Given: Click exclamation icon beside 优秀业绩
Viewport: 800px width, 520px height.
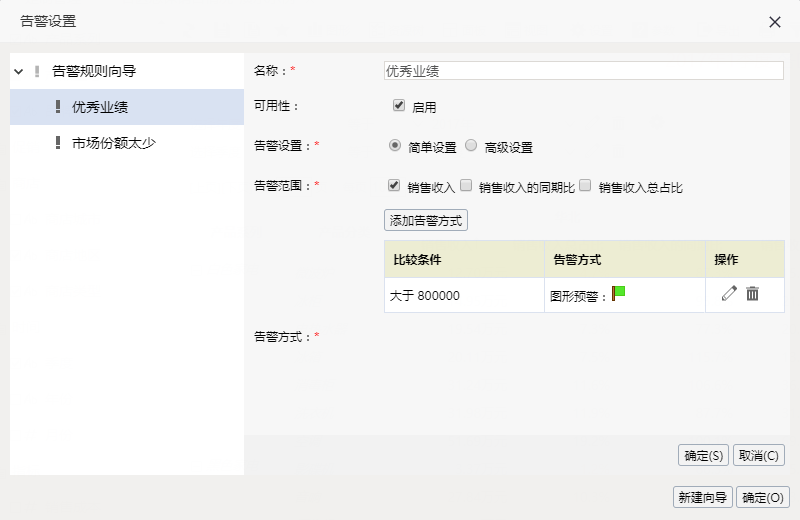Looking at the screenshot, I should 58,107.
